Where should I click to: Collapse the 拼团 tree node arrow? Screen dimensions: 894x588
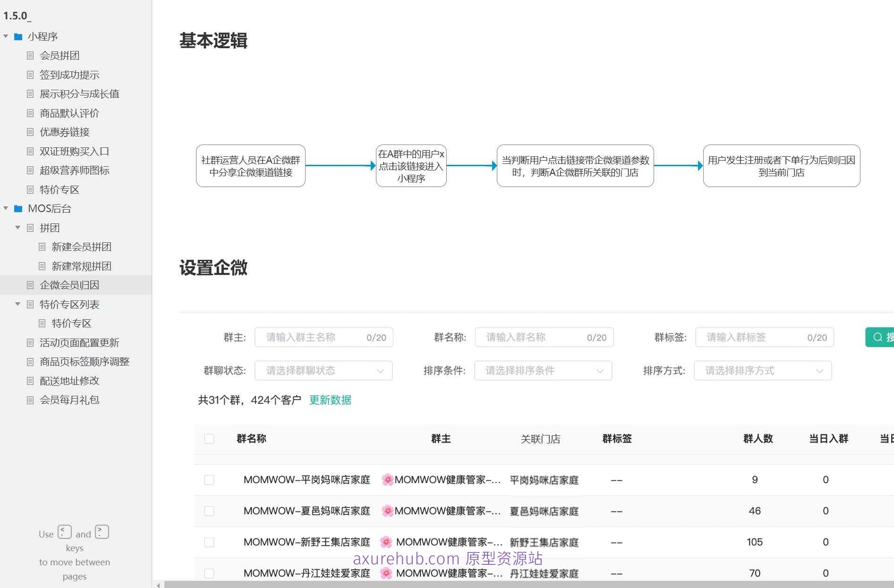pos(18,228)
